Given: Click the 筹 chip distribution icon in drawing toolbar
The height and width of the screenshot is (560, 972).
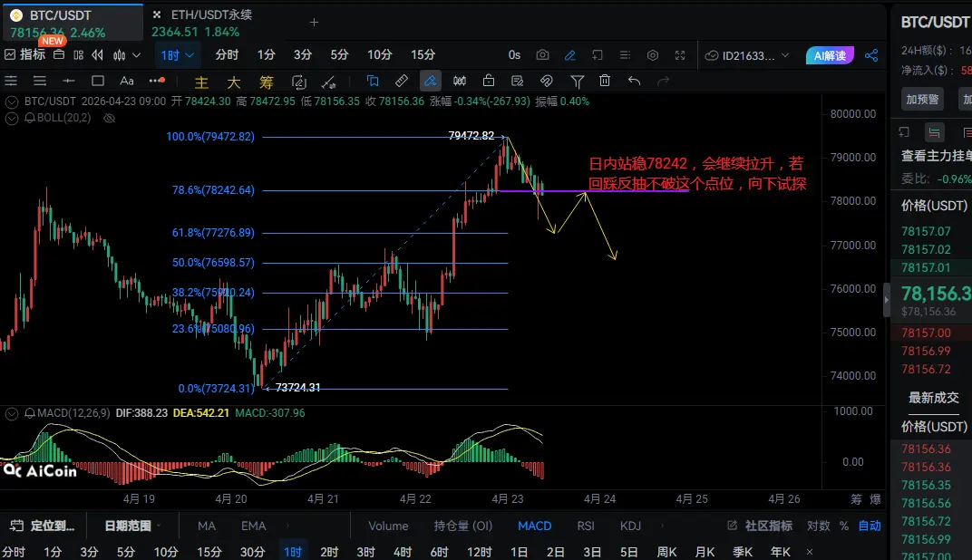Looking at the screenshot, I should (x=266, y=82).
